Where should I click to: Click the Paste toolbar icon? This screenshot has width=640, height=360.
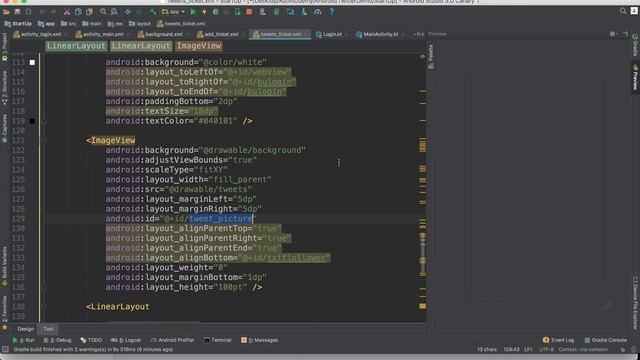pyautogui.click(x=89, y=12)
